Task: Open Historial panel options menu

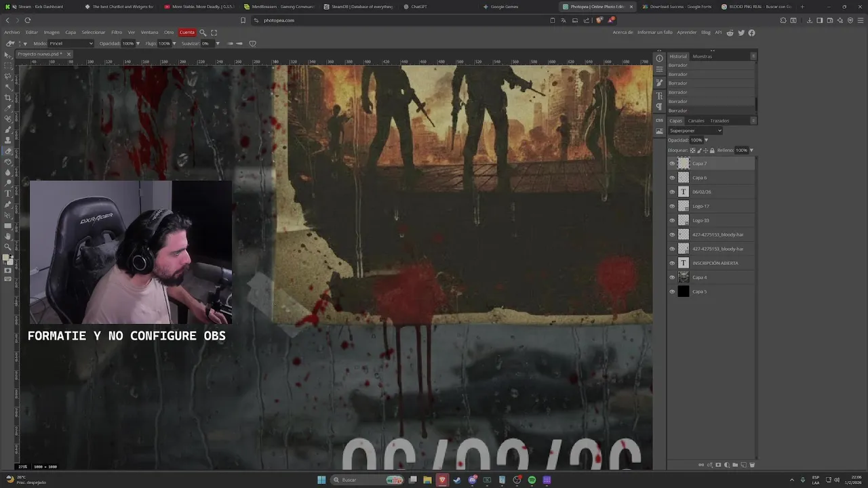Action: point(753,56)
